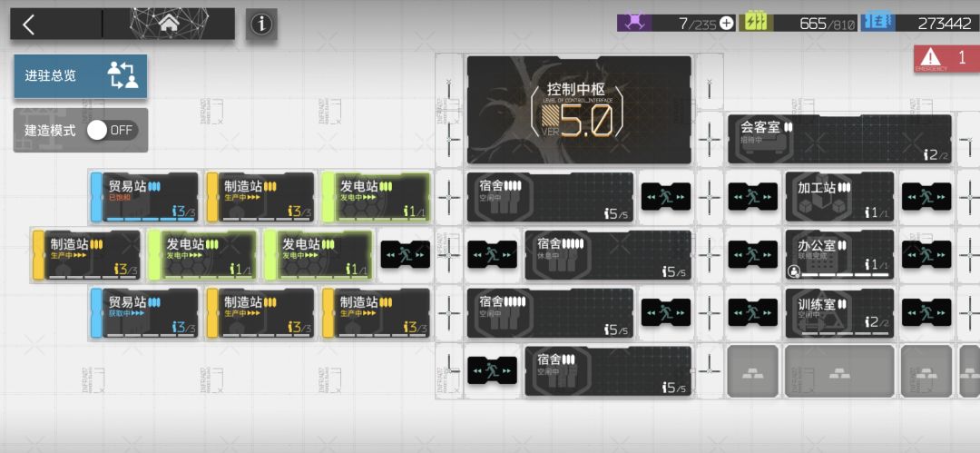
Task: Click the power value 665/810
Action: pos(827,24)
